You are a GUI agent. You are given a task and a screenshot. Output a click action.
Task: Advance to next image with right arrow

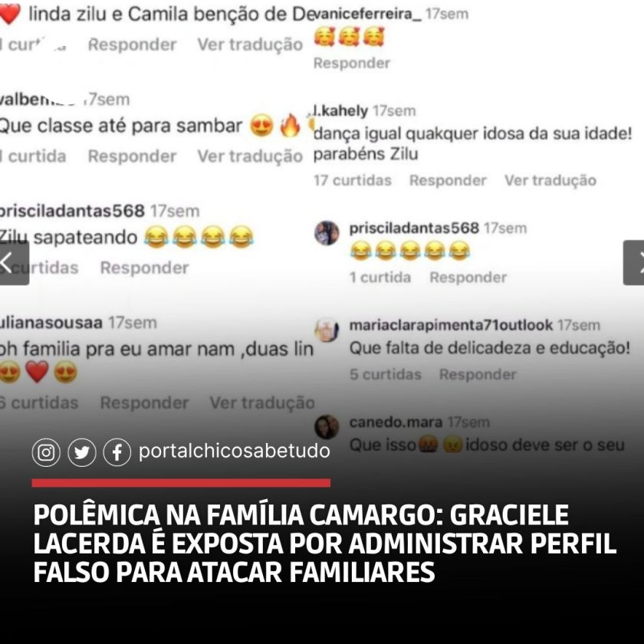click(x=634, y=263)
